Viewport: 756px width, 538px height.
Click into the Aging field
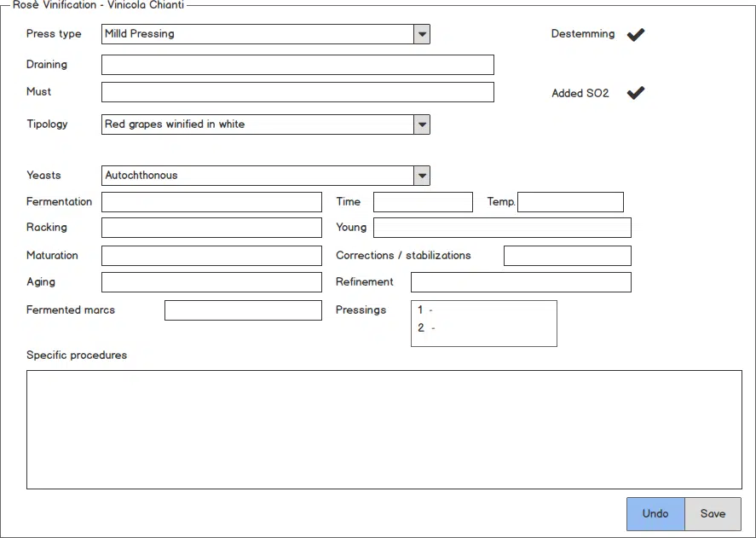(x=211, y=282)
